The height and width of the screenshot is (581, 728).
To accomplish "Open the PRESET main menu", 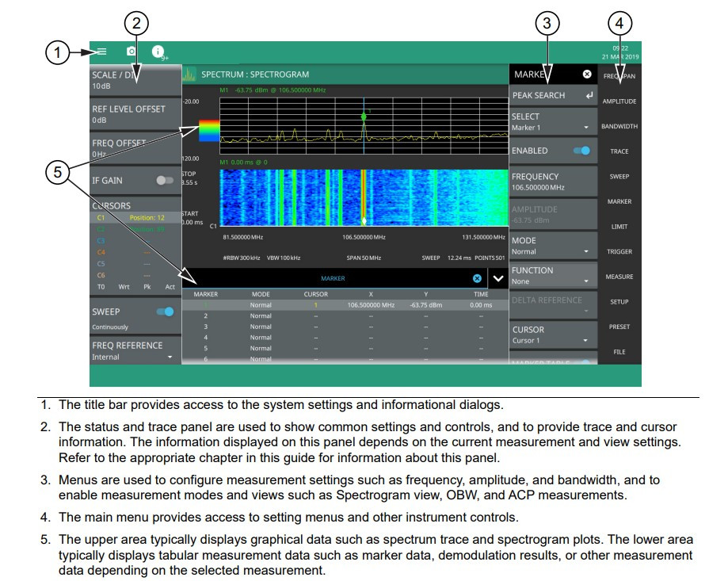I will 619,327.
